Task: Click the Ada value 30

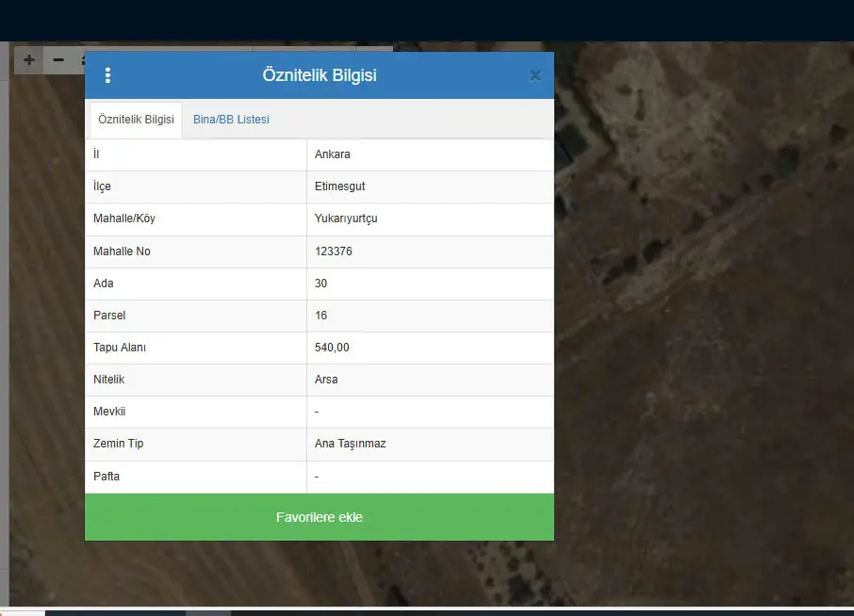Action: (x=320, y=284)
